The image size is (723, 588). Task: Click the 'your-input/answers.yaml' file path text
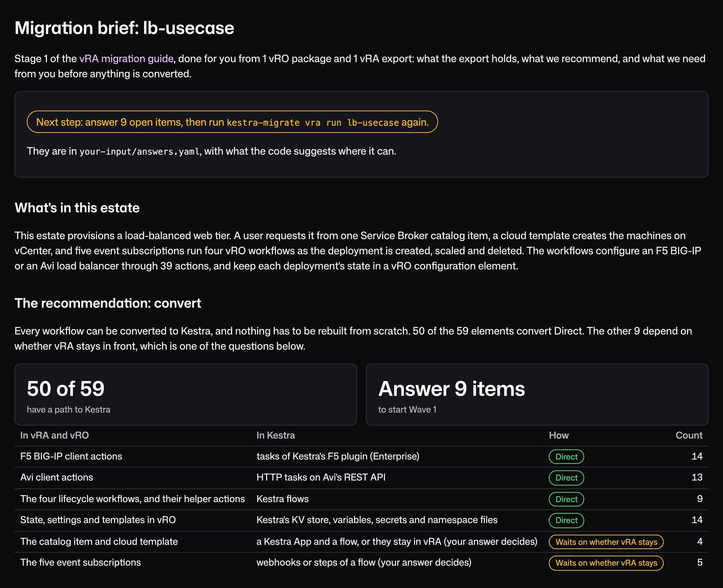click(140, 151)
